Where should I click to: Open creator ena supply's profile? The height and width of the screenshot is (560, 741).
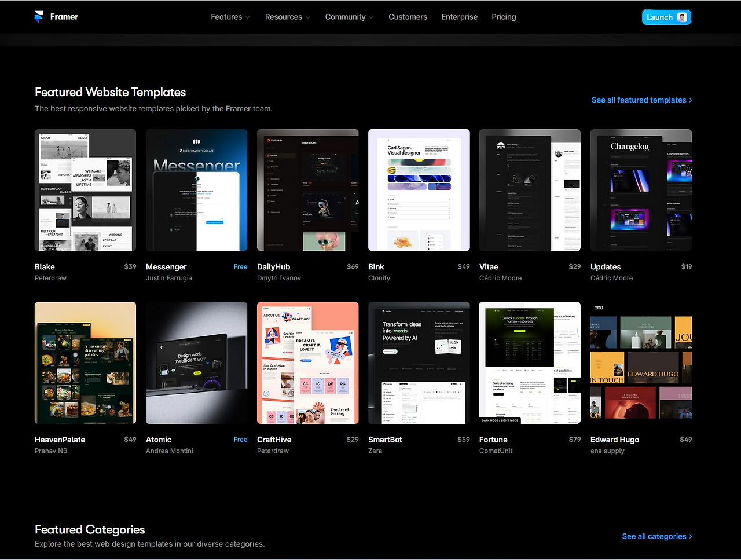(x=607, y=451)
